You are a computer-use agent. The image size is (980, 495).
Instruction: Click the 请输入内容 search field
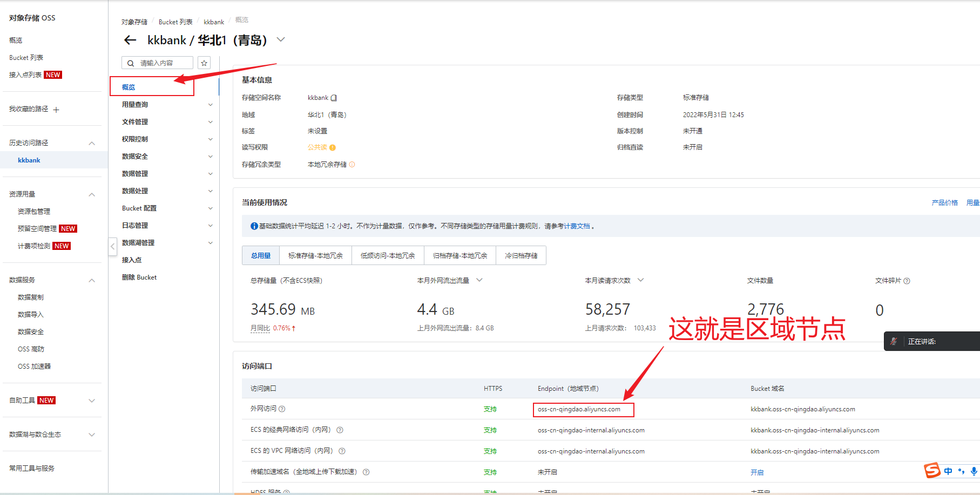[x=157, y=63]
